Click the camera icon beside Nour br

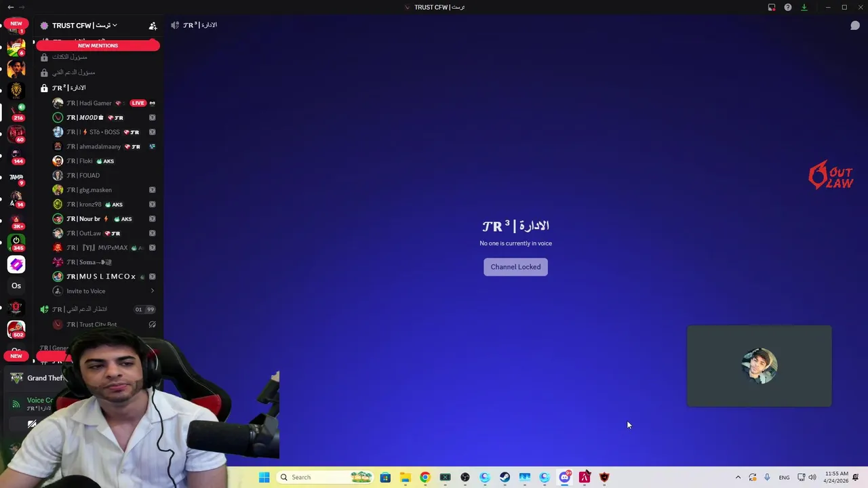(x=152, y=219)
